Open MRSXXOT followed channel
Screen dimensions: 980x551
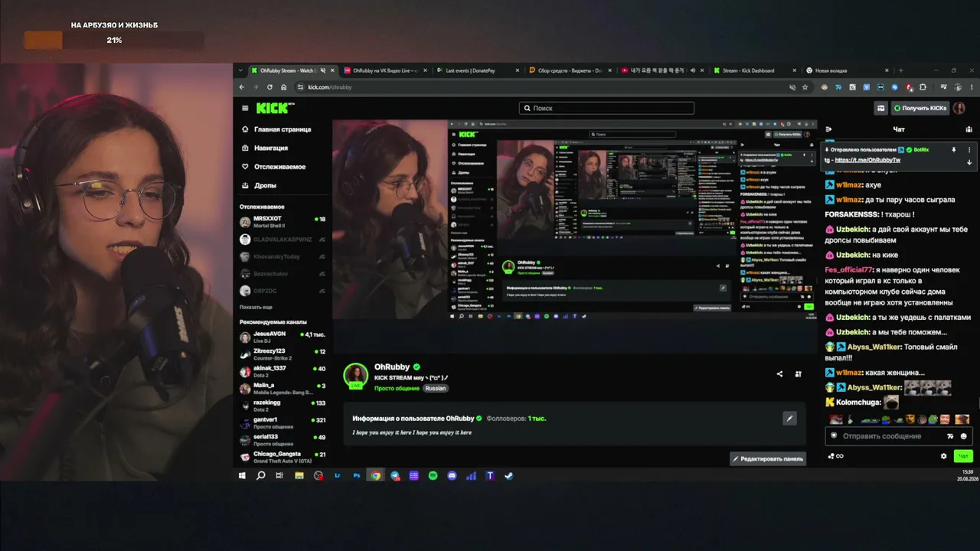tap(283, 222)
